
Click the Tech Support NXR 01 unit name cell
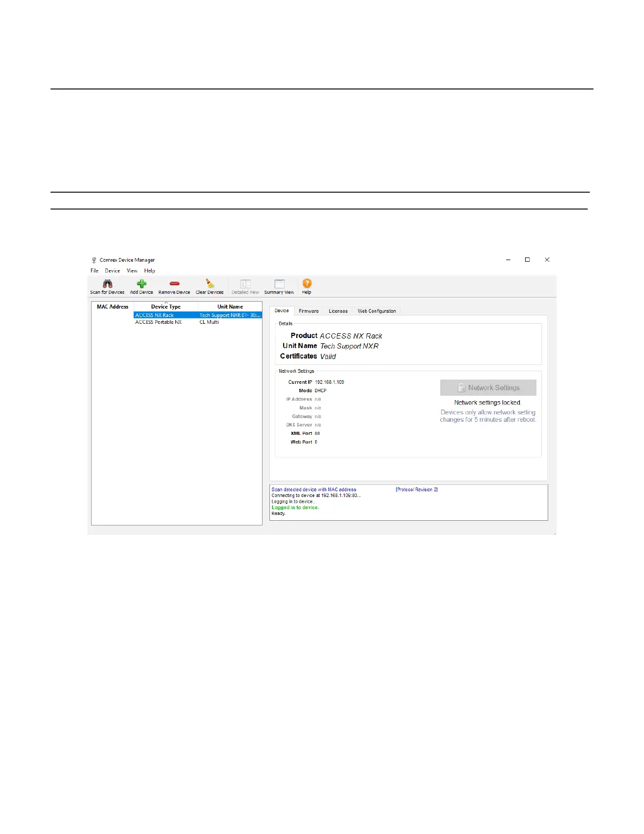(x=230, y=315)
